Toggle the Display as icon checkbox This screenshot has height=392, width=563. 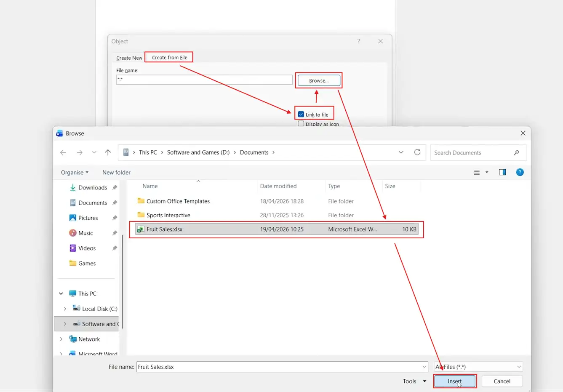click(x=301, y=124)
